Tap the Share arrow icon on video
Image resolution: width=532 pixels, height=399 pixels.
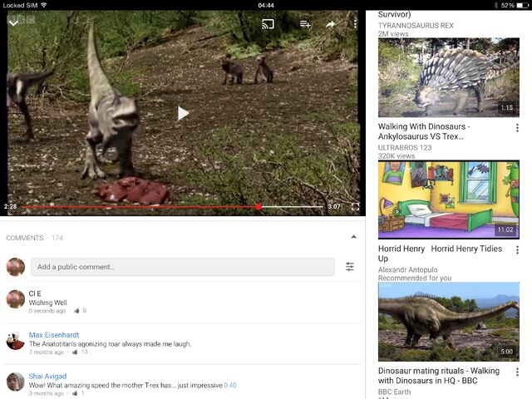(x=330, y=24)
